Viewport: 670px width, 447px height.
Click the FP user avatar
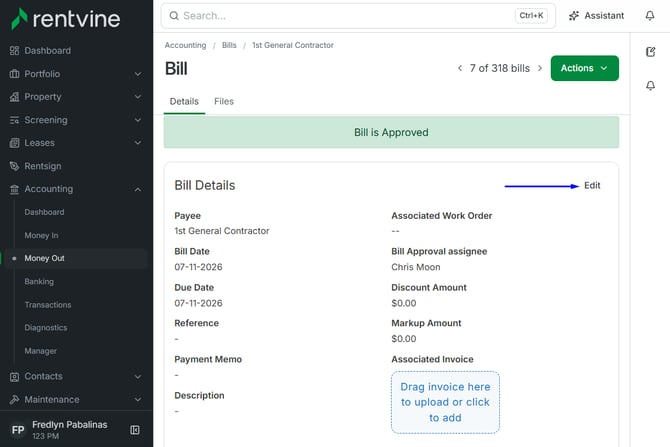click(18, 430)
